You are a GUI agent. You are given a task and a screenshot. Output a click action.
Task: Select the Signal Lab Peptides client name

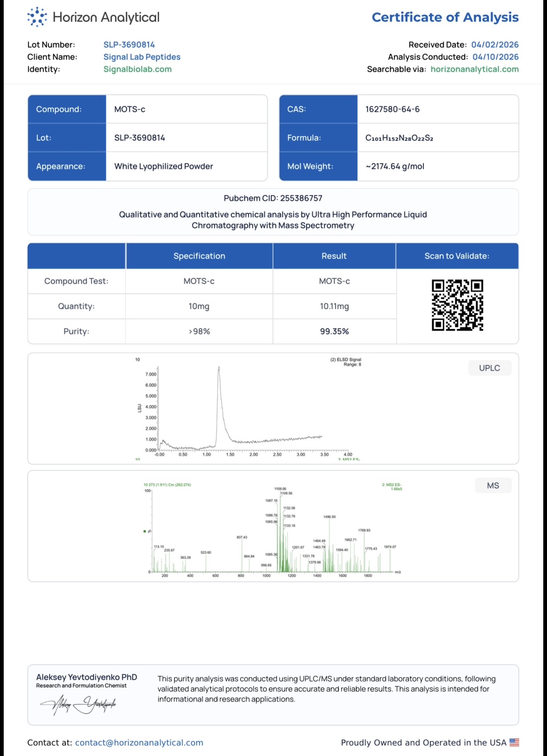(142, 57)
